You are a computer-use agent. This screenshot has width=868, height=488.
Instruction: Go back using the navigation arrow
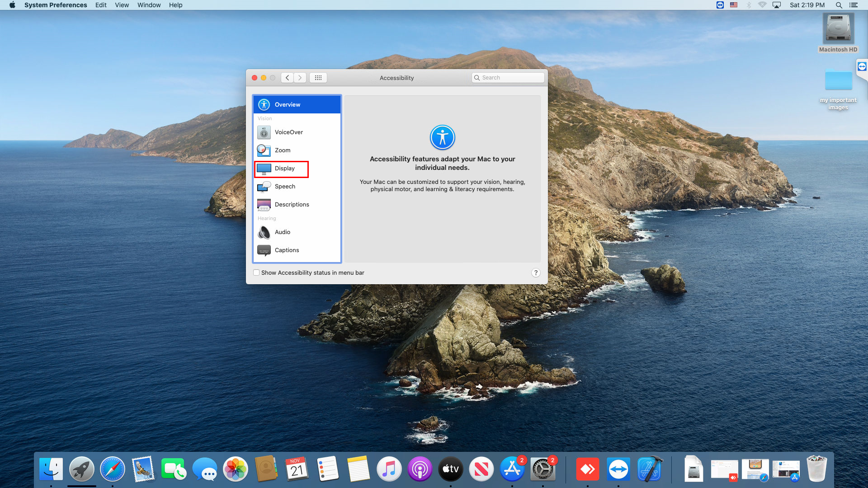287,77
